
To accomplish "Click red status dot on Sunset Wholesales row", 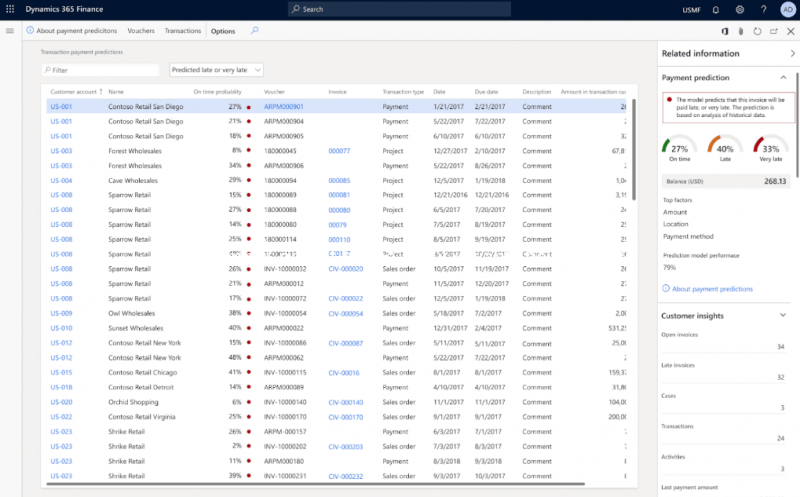I will (248, 328).
